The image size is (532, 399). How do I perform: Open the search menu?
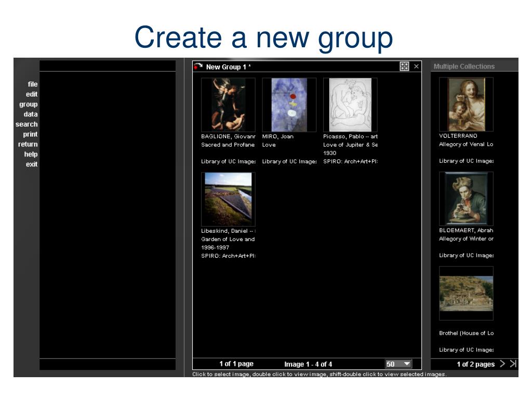(x=26, y=124)
